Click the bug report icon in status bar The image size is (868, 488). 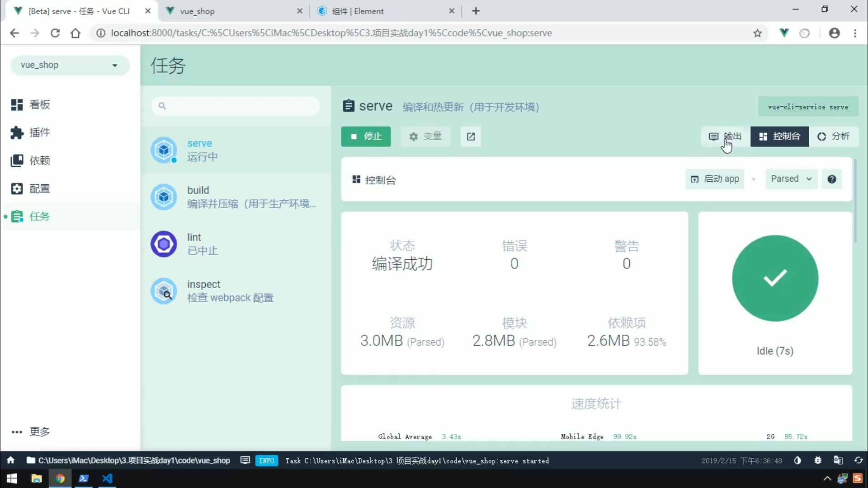click(818, 460)
